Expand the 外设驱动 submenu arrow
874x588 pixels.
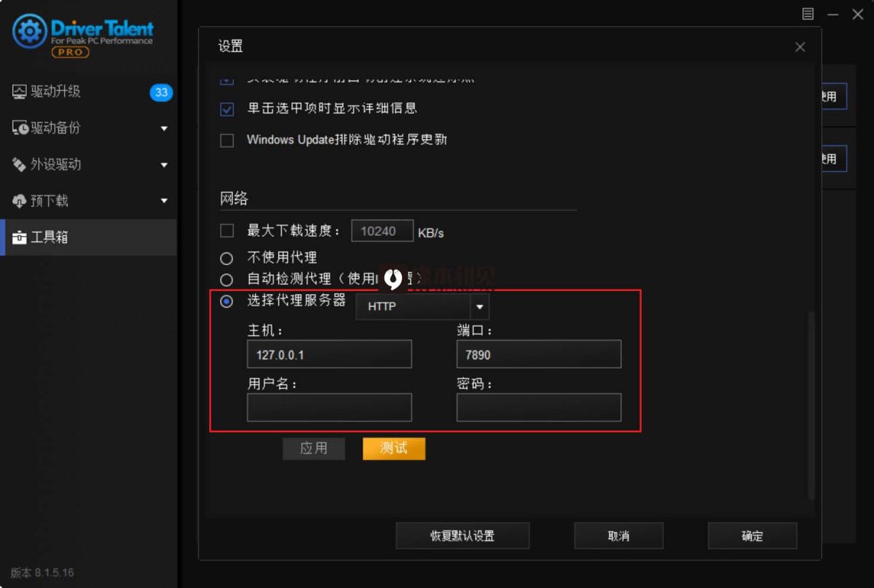tap(164, 165)
